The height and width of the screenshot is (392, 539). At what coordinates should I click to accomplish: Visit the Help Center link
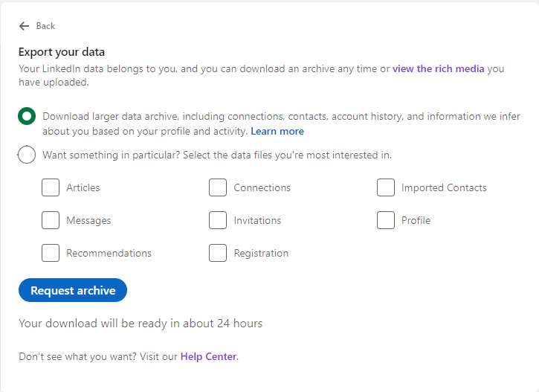(209, 356)
